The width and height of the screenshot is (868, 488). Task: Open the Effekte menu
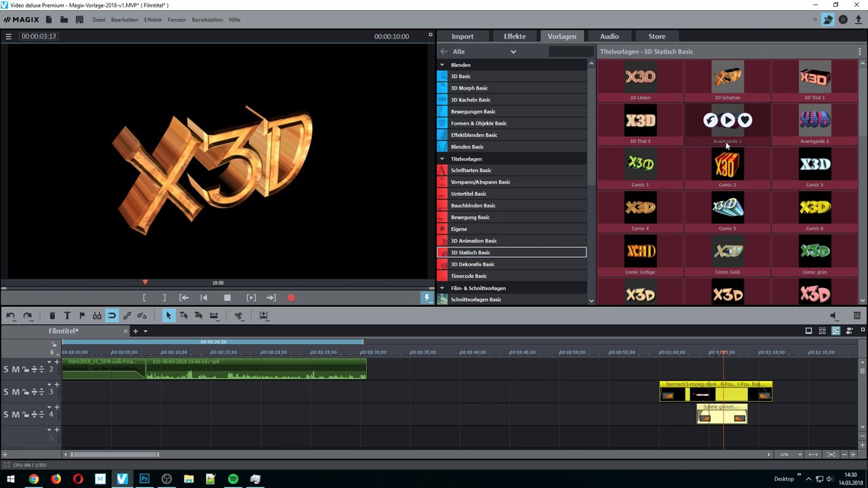pyautogui.click(x=153, y=20)
